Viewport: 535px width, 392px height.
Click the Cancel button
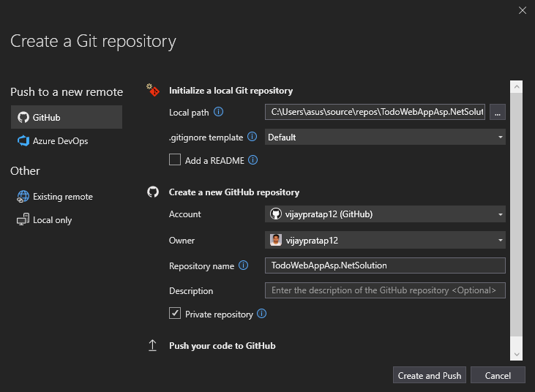(498, 375)
